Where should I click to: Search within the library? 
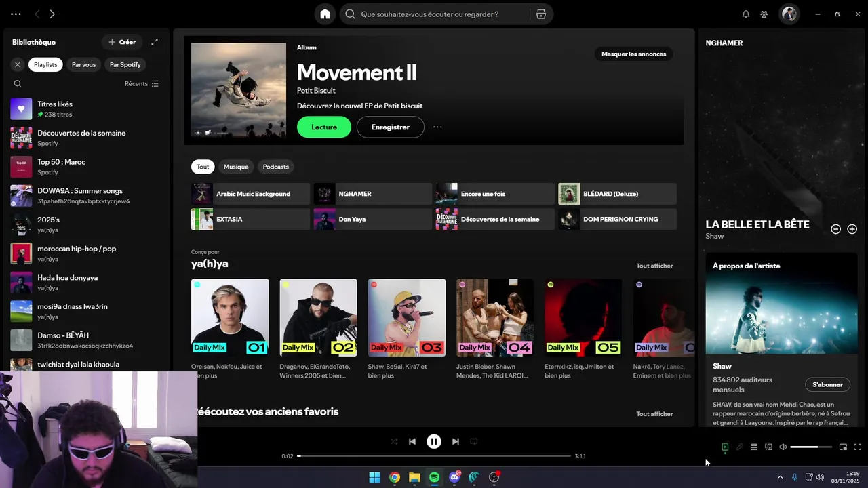18,84
